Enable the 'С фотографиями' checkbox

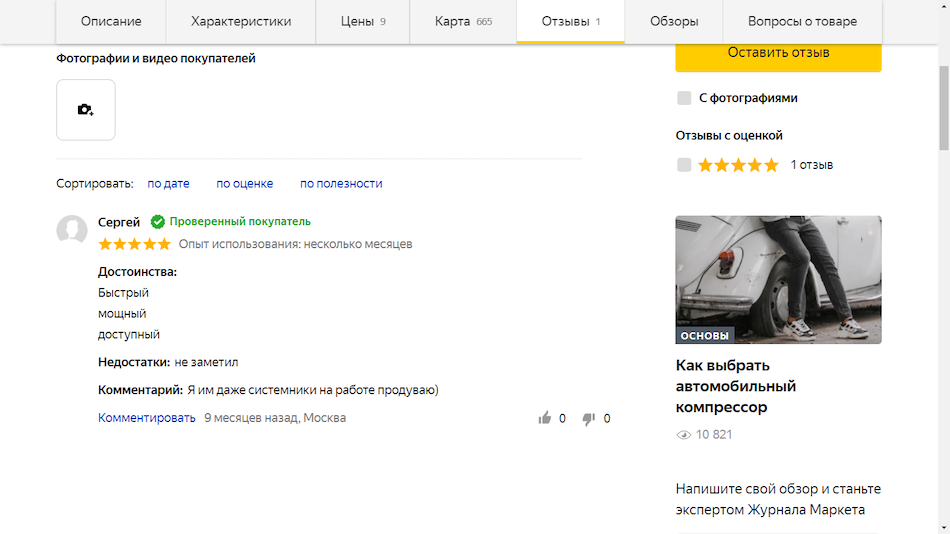pyautogui.click(x=684, y=98)
